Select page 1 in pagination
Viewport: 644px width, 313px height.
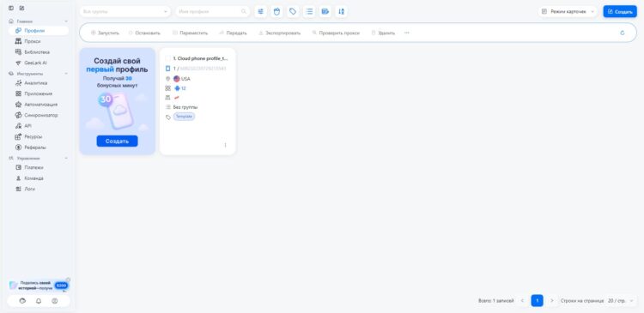coord(538,301)
